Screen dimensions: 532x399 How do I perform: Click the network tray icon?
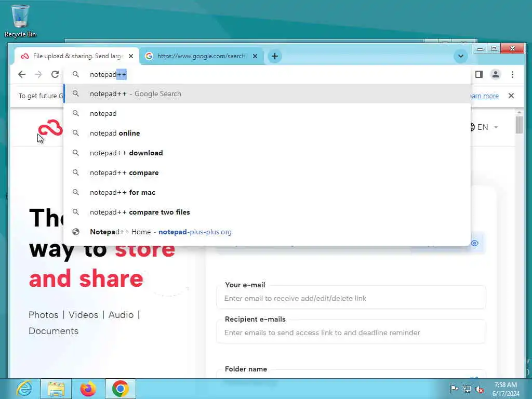pos(467,389)
